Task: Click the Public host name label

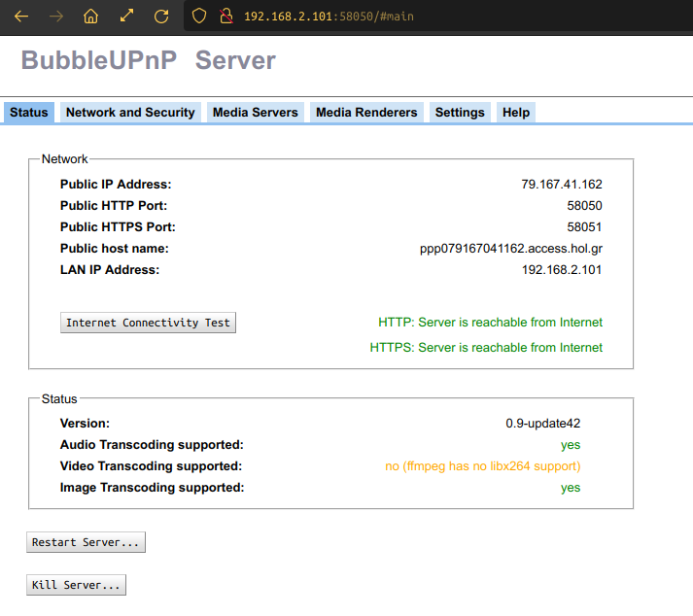Action: tap(115, 249)
